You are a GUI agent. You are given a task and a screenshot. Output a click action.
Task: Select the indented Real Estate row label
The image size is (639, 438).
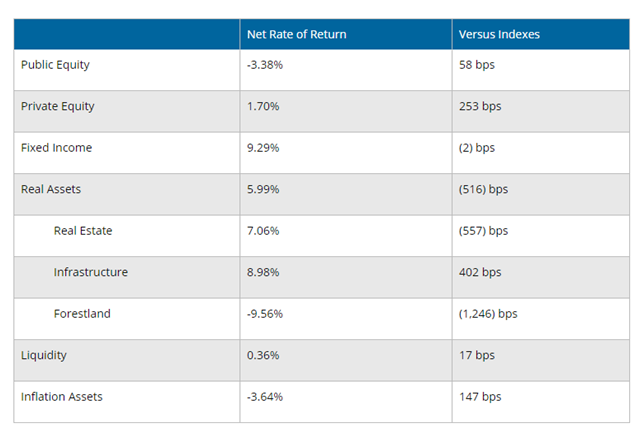[83, 231]
